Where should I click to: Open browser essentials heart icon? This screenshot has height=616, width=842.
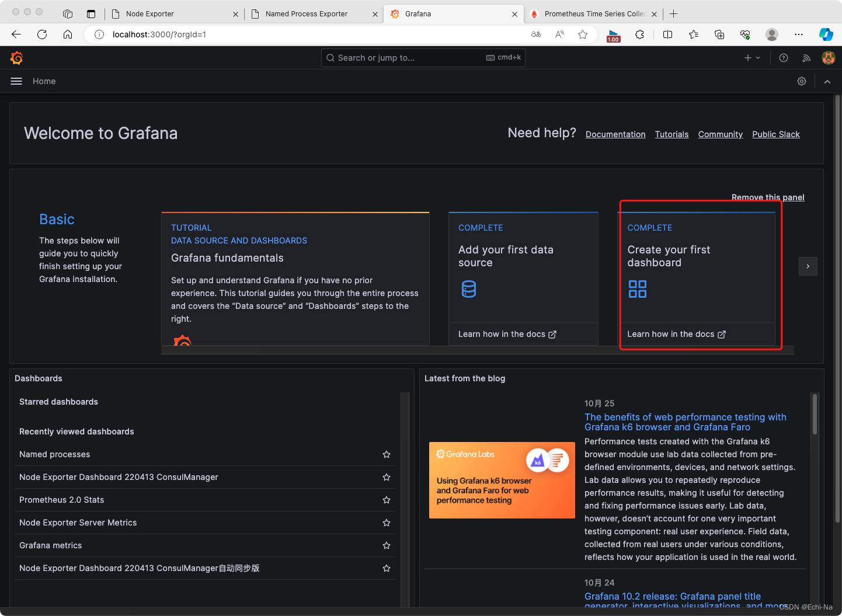point(745,34)
